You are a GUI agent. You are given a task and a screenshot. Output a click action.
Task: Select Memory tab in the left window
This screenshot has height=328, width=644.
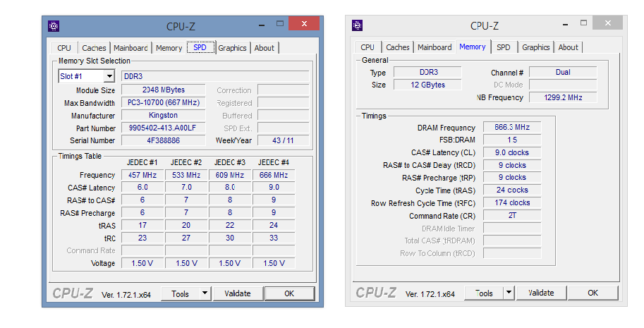point(169,48)
